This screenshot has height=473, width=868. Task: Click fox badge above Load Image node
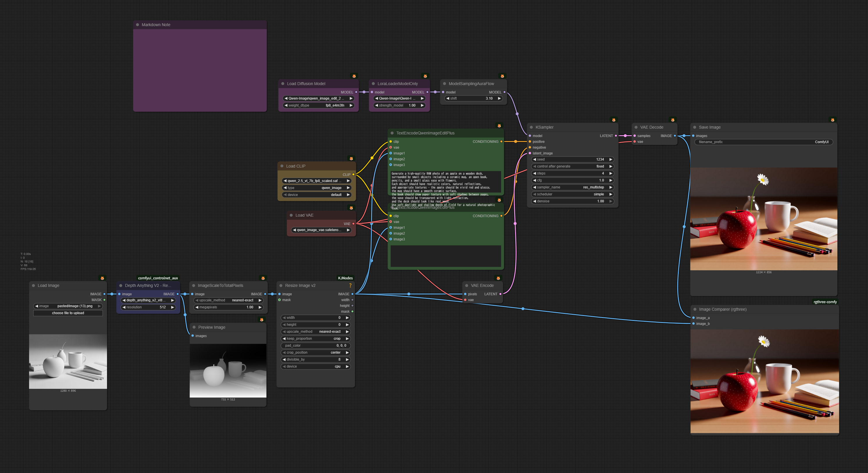(102, 278)
